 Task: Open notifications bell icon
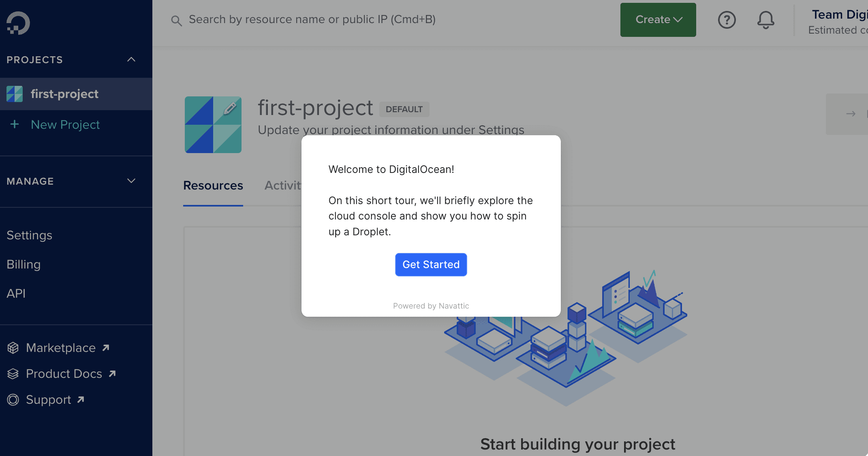point(765,20)
